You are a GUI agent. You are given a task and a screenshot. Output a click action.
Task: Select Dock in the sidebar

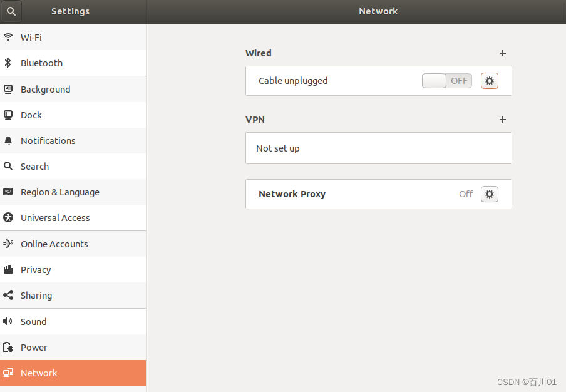(73, 115)
